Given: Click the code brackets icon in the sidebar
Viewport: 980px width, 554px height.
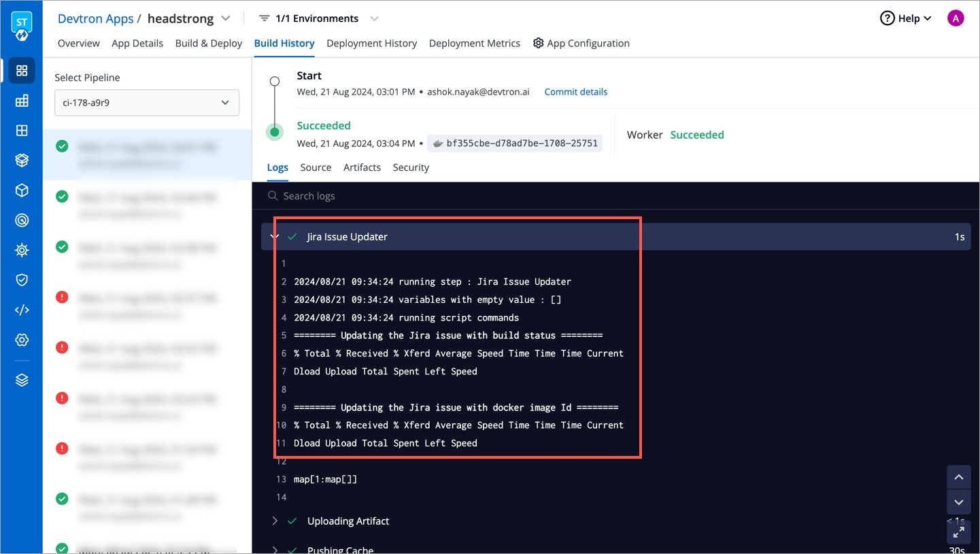Looking at the screenshot, I should pos(22,310).
